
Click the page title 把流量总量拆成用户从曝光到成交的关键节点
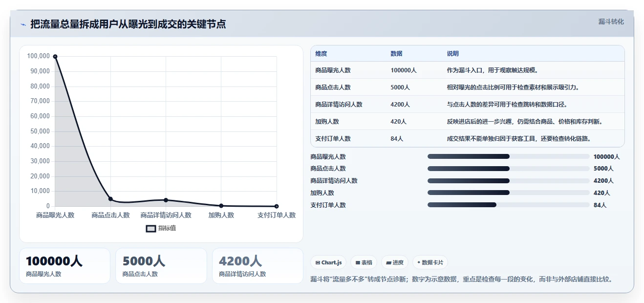coord(128,24)
